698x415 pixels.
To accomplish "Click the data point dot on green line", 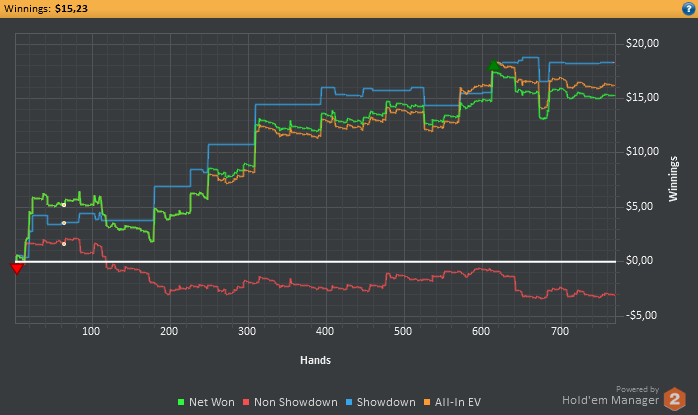I will tap(64, 205).
